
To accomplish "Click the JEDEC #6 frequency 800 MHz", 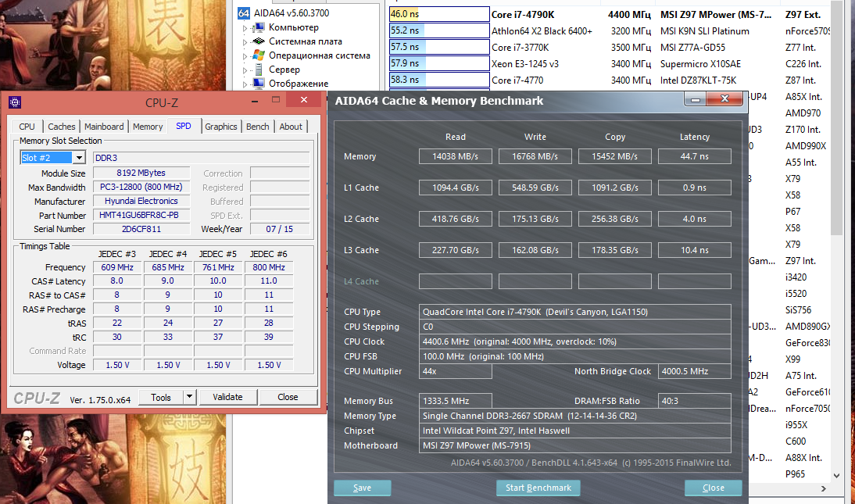I will pyautogui.click(x=269, y=267).
